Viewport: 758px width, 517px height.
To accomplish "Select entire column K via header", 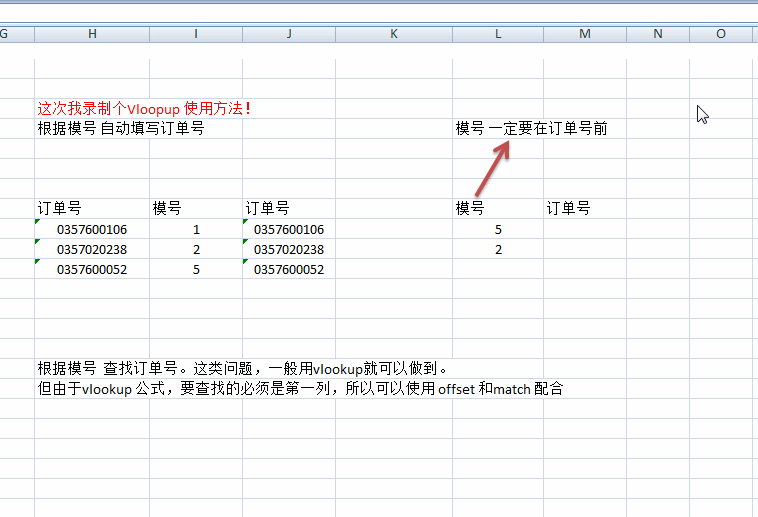I will pyautogui.click(x=393, y=34).
